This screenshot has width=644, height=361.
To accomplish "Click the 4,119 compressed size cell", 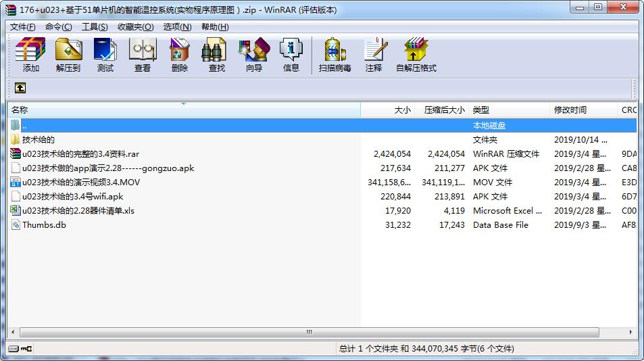I will (454, 210).
